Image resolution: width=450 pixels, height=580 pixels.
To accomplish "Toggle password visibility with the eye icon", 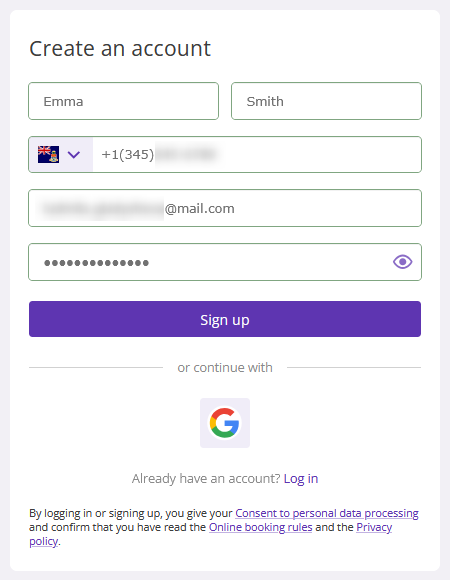I will coord(402,262).
